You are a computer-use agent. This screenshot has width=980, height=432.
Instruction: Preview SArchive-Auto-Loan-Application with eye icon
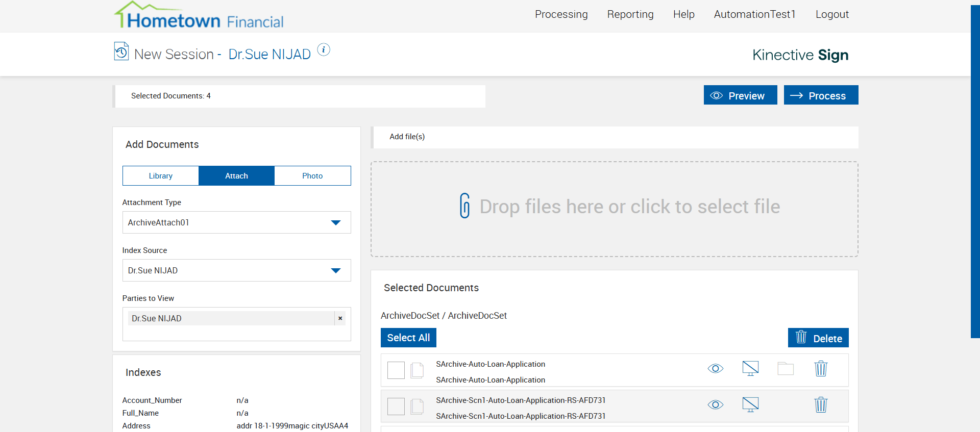716,368
